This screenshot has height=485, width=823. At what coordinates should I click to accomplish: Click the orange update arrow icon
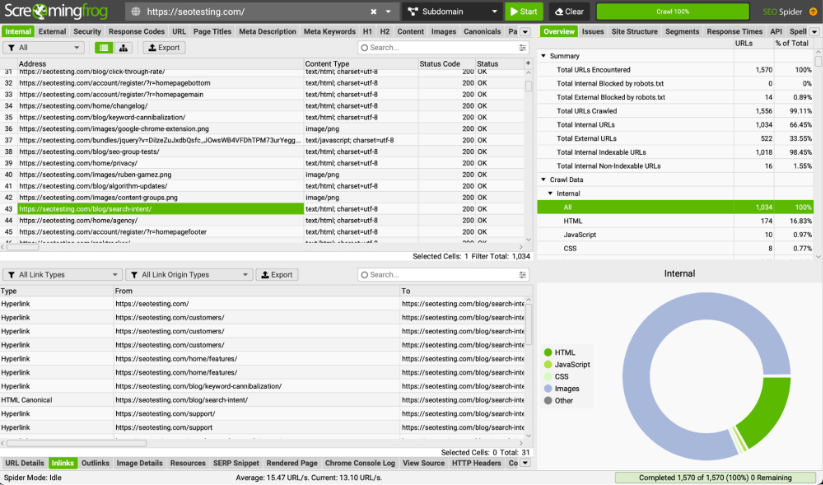tap(811, 12)
